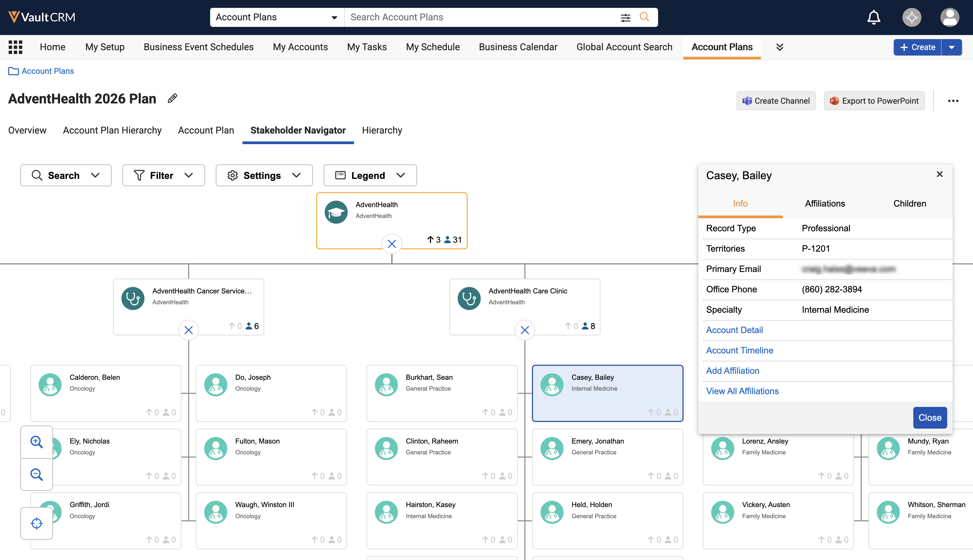The height and width of the screenshot is (560, 973).
Task: Collapse the AdventHealth root node
Action: (x=391, y=244)
